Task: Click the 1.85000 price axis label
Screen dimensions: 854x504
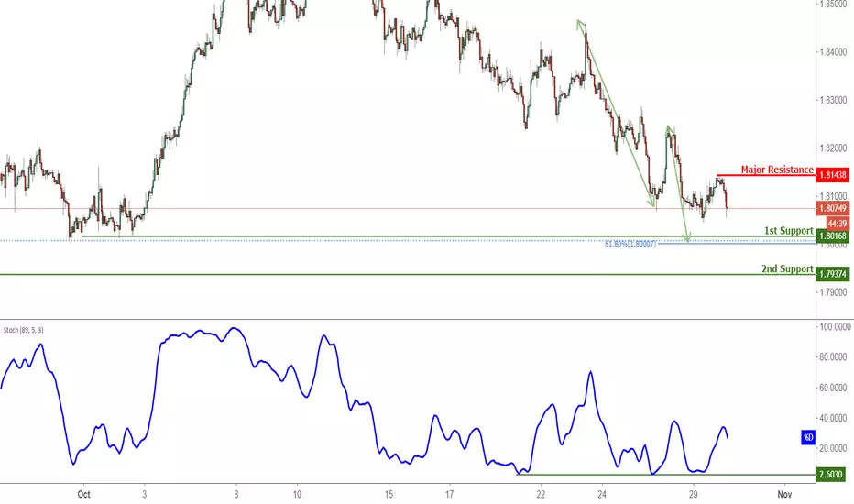Action: [833, 4]
